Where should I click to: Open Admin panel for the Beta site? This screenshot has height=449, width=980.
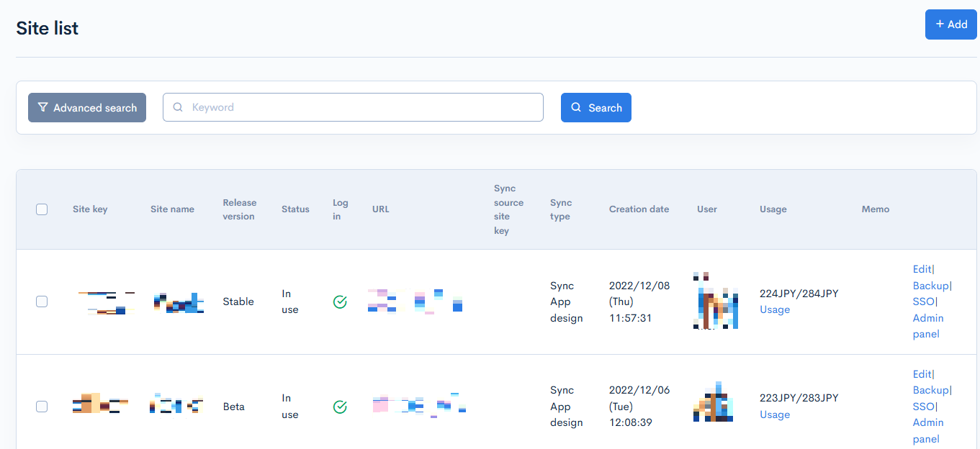[x=928, y=430]
